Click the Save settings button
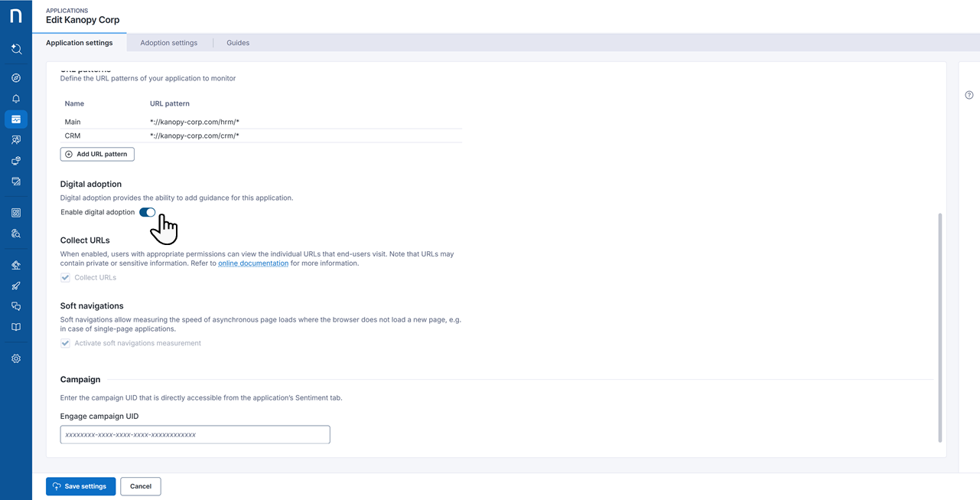Screen dimensions: 980x500 pos(80,486)
